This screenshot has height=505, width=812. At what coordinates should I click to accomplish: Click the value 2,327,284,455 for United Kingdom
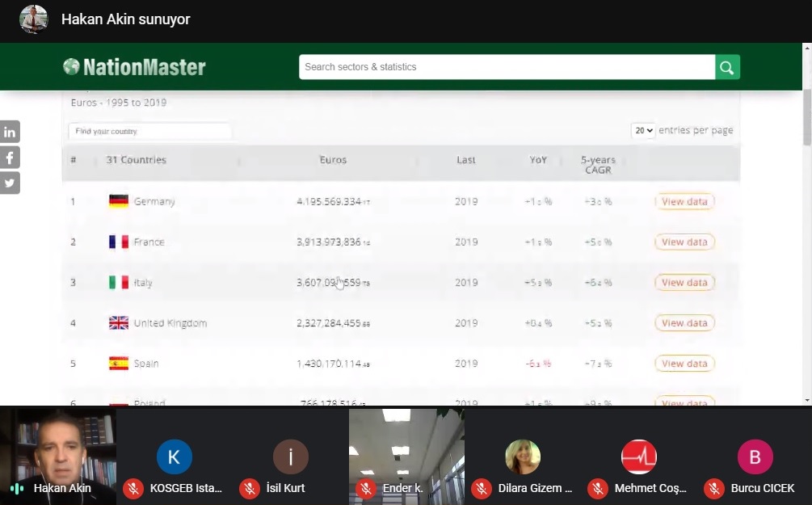pyautogui.click(x=333, y=323)
